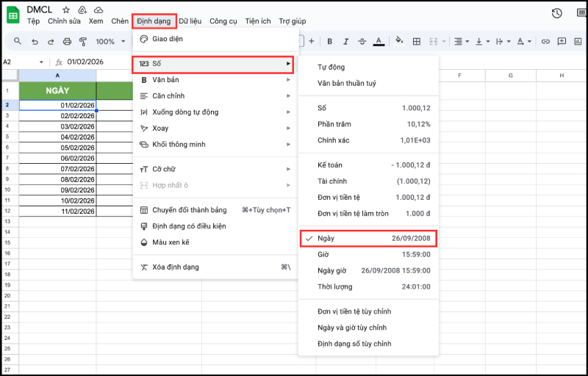Expand the Cỡ chữ submenu

(215, 169)
